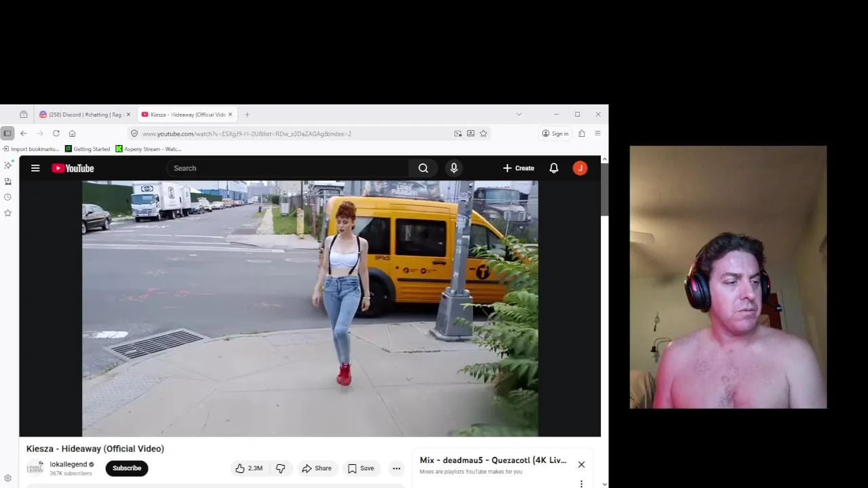The image size is (868, 488).
Task: Open YouTube notifications bell
Action: (554, 168)
